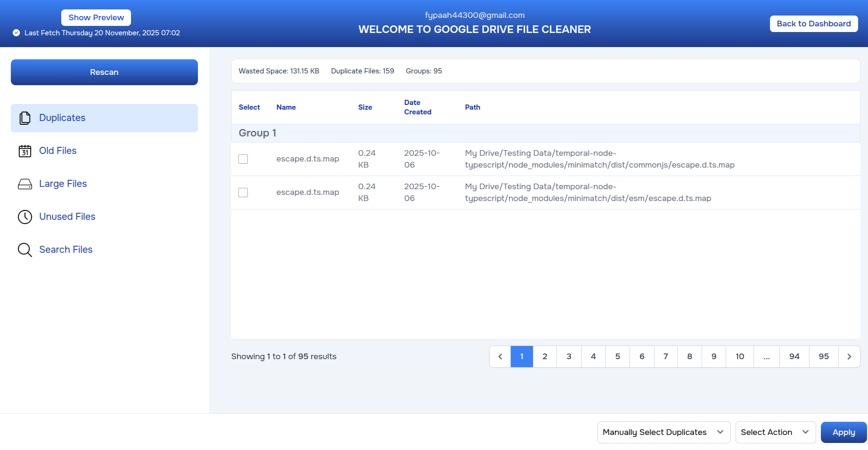Switch to the Unused Files section
This screenshot has height=450, width=868.
pos(67,217)
